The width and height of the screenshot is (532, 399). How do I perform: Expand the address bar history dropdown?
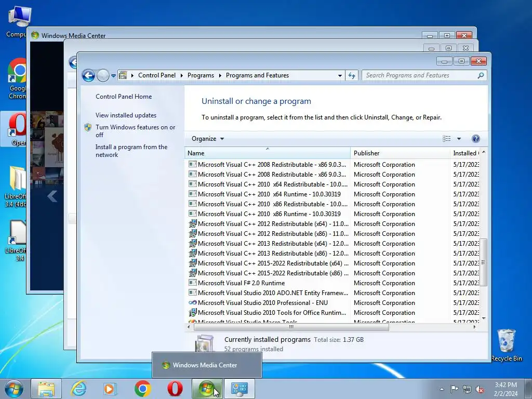coord(340,76)
